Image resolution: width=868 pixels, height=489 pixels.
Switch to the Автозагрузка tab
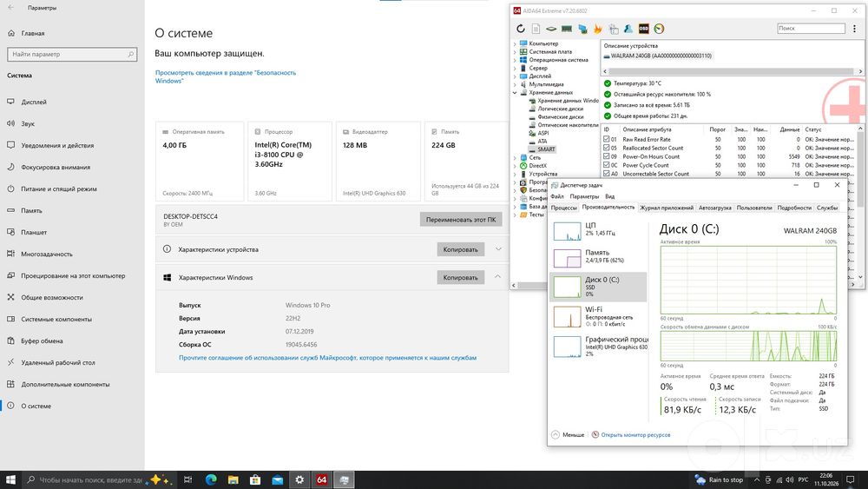point(714,208)
